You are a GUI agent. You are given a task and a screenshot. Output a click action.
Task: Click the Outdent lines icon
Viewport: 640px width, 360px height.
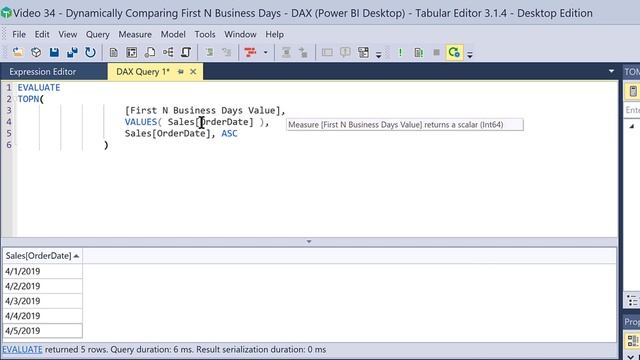227,52
